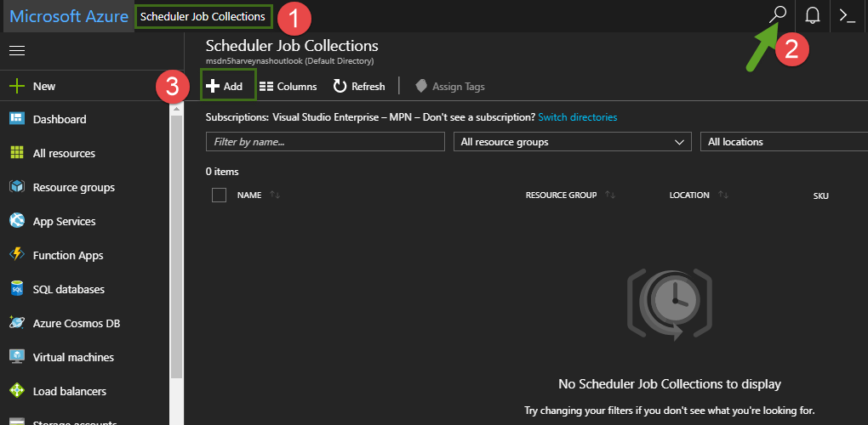Click the All resources grid icon
This screenshot has height=425, width=868.
pos(17,153)
